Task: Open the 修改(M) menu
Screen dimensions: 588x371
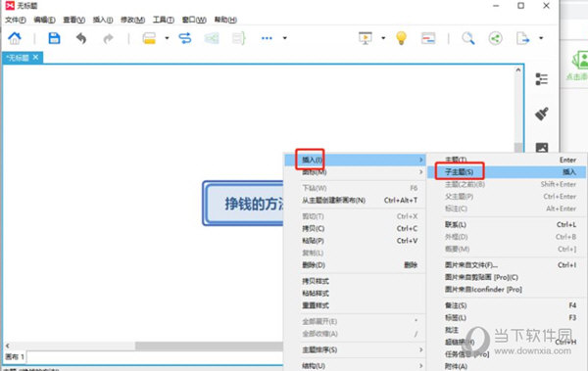Action: pos(132,20)
